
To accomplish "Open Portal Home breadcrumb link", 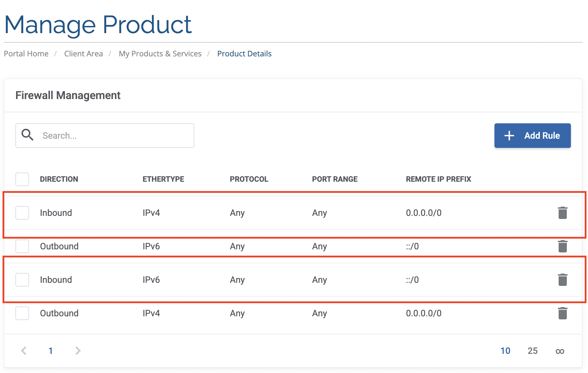I will click(26, 54).
